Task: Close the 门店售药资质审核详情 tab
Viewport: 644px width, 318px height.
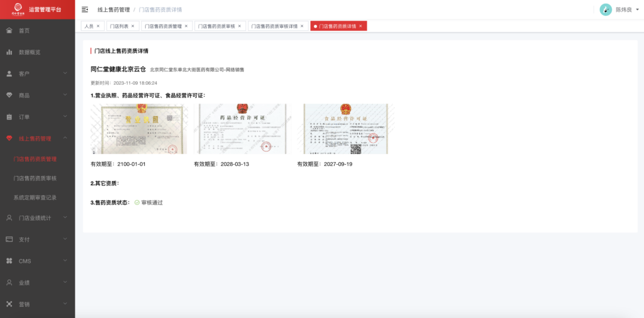Action: click(x=302, y=26)
